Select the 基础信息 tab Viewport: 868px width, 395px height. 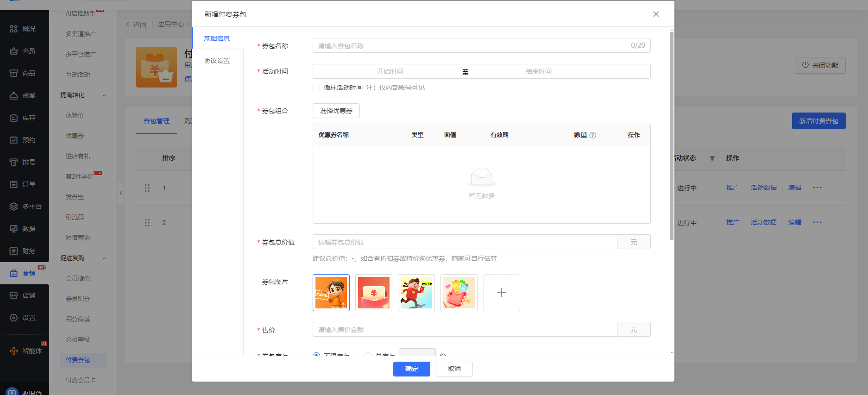click(217, 38)
